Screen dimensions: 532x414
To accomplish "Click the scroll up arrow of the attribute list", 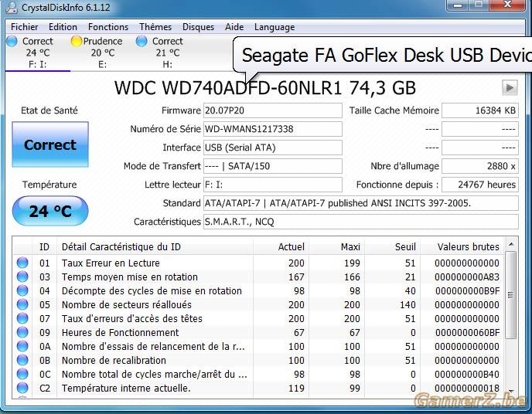I will click(x=511, y=244).
